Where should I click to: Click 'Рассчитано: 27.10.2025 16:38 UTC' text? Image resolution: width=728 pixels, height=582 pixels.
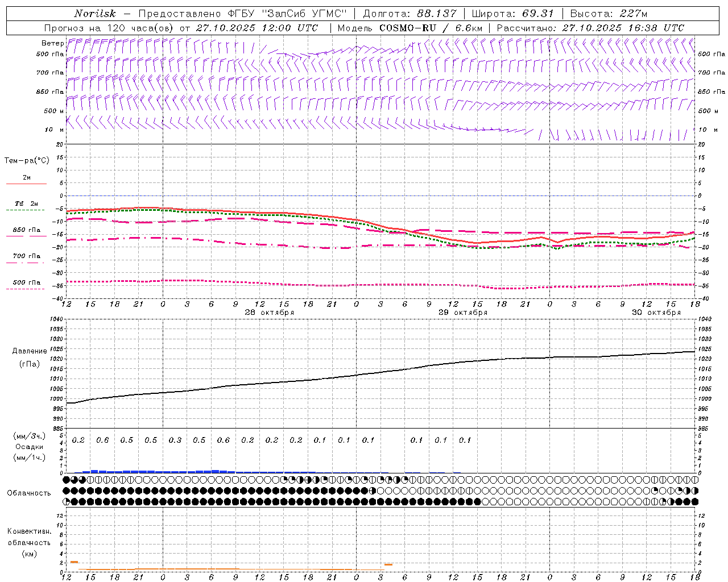pos(590,28)
